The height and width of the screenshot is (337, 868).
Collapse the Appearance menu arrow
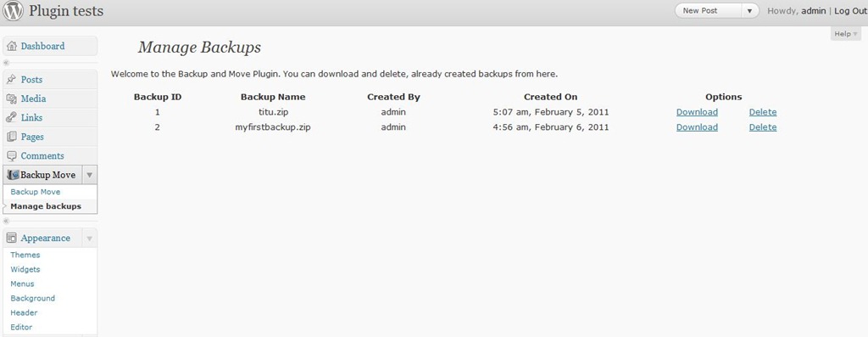(90, 239)
